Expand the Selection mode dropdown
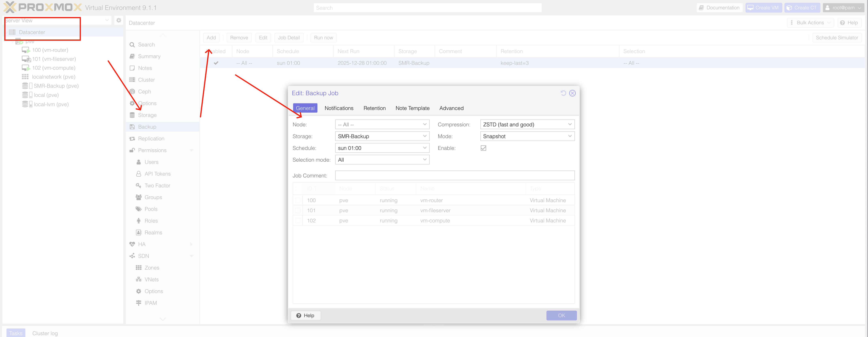 pyautogui.click(x=424, y=160)
